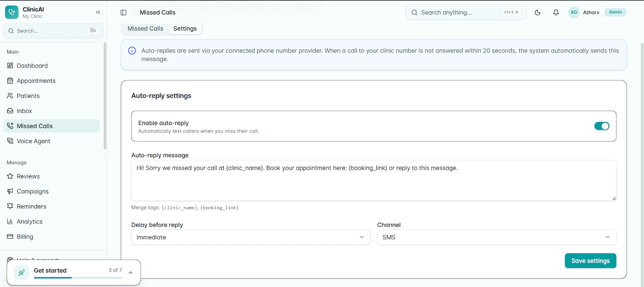Switch to the Missed Calls tab
Viewport: 644px width, 287px height.
(145, 29)
